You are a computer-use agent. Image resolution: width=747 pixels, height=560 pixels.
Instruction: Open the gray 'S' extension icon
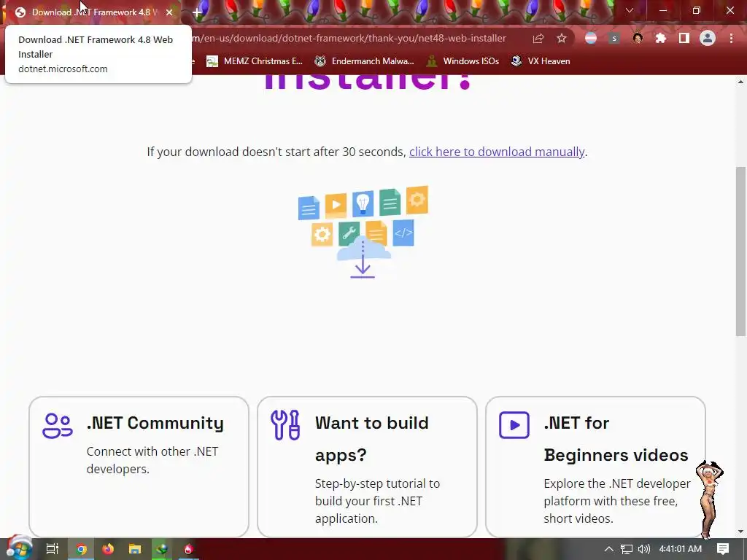[614, 39]
